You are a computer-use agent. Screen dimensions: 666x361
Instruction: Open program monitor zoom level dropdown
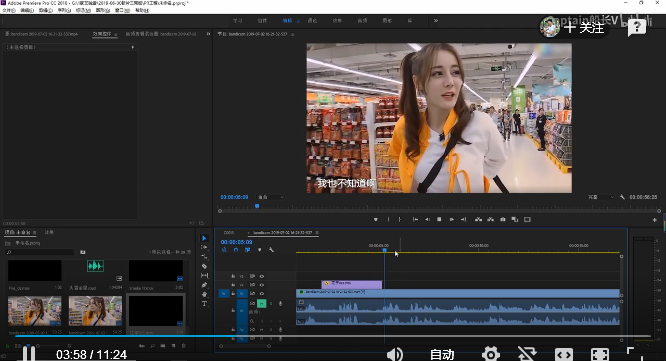click(x=271, y=197)
